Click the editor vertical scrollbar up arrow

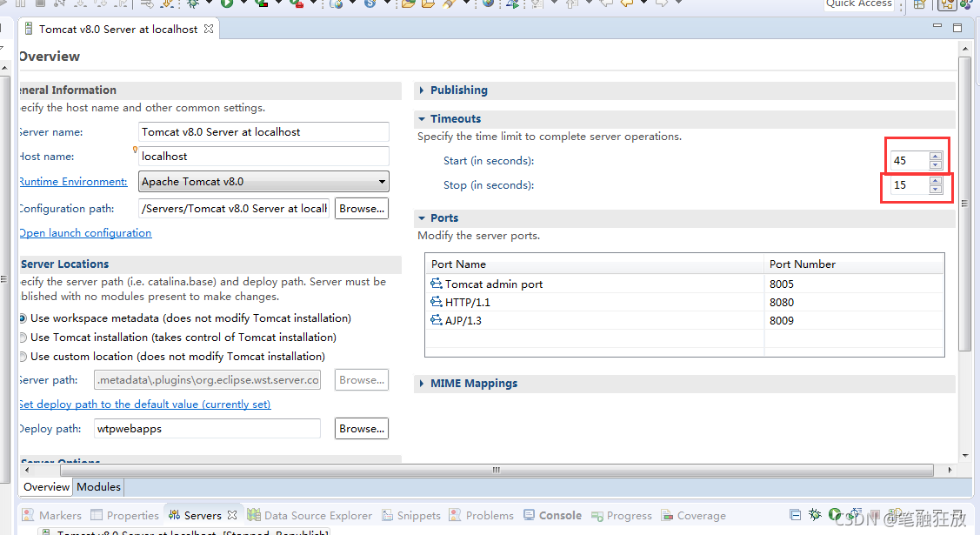965,48
